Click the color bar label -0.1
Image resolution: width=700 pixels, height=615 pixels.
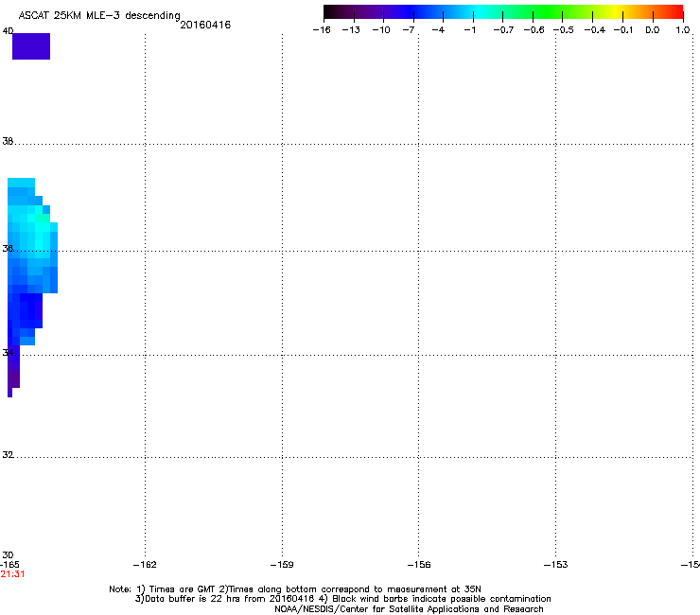pos(623,30)
